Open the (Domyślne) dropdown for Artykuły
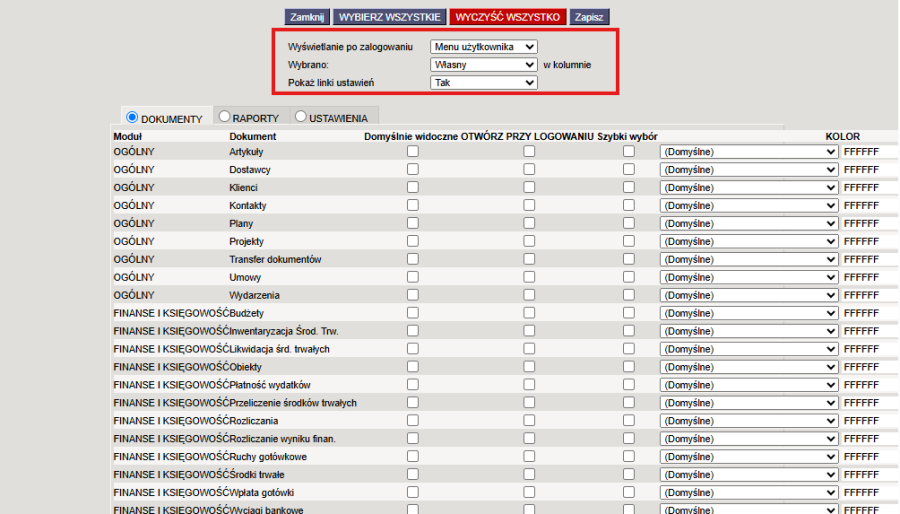This screenshot has width=900, height=514. [749, 152]
